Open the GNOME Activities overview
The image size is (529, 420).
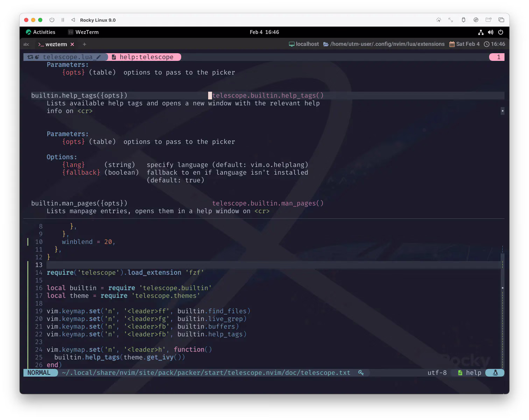[x=41, y=32]
